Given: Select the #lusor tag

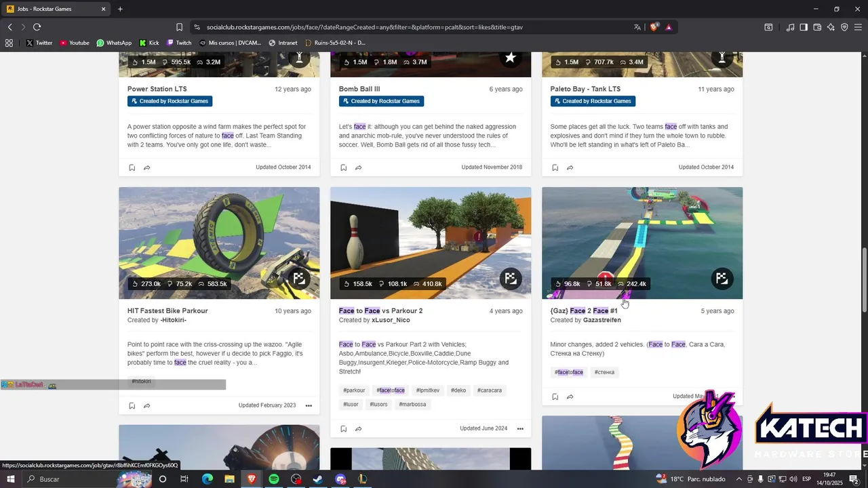Looking at the screenshot, I should (x=351, y=405).
